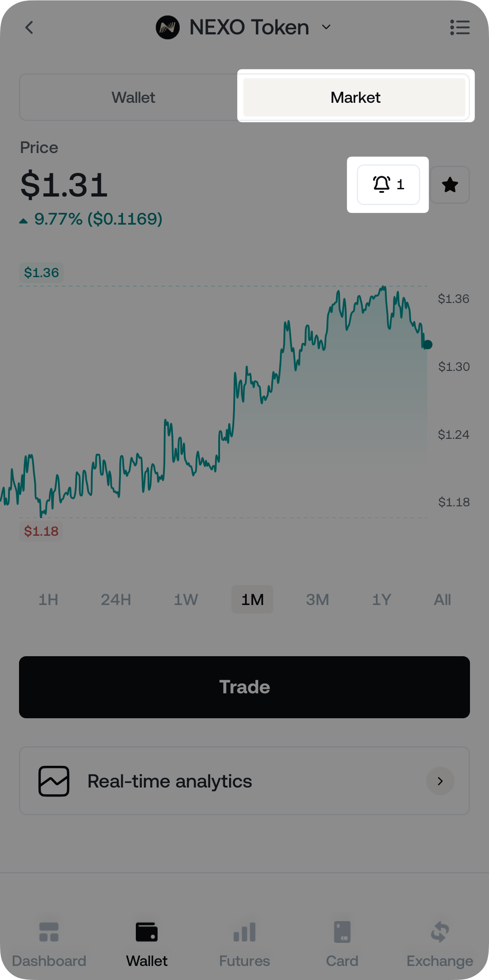The image size is (489, 980).
Task: Go to Dashboard in bottom navigation
Action: point(49,941)
